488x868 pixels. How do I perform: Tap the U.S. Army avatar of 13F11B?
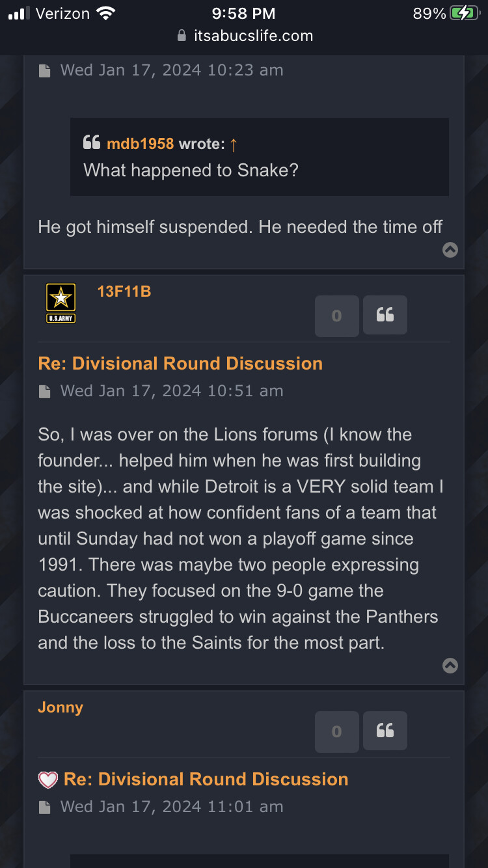pos(61,303)
